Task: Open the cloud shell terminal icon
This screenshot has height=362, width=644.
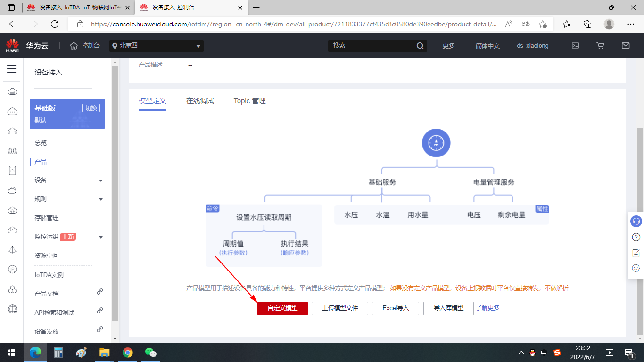Action: point(575,46)
